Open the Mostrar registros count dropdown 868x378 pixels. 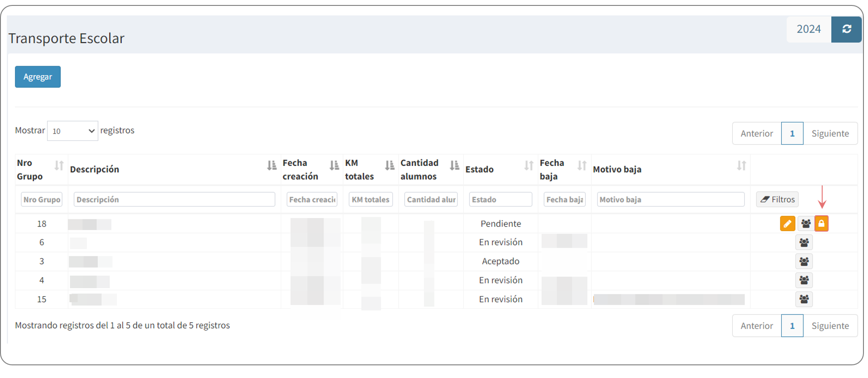73,131
